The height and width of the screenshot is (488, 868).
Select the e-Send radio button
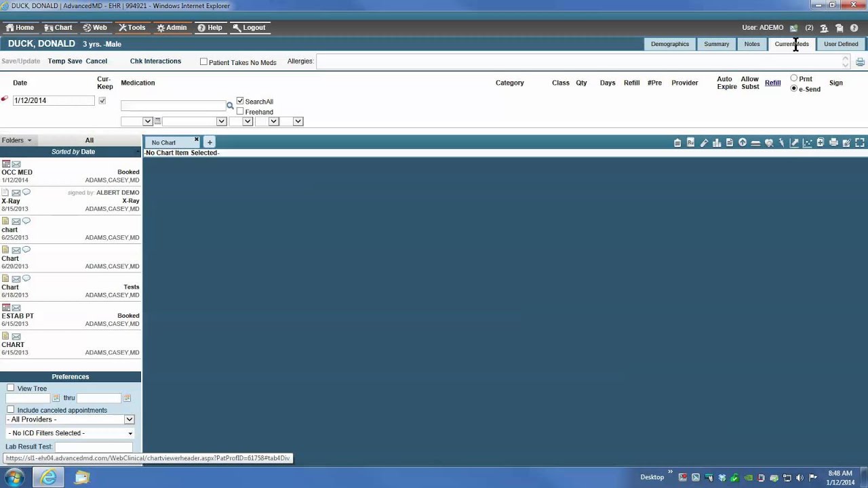(x=794, y=89)
